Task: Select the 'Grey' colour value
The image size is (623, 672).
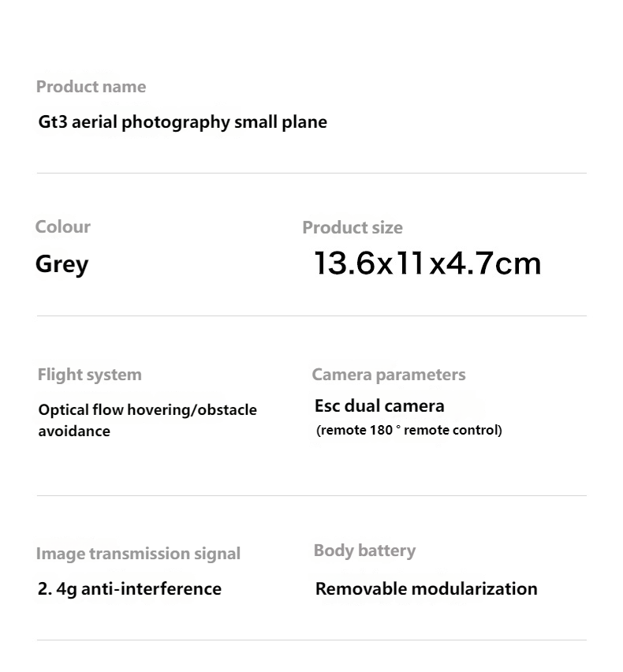Action: pos(62,264)
